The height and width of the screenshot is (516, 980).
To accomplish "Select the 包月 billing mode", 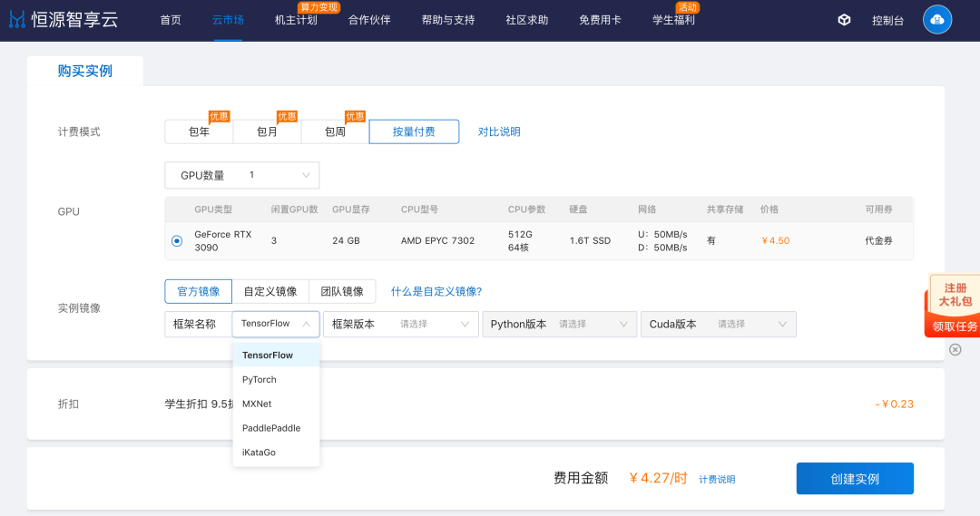I will [x=267, y=131].
